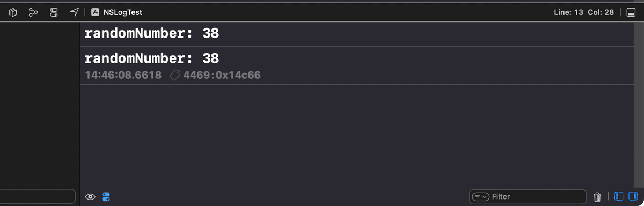
Task: Clear the console with the trash icon
Action: [x=597, y=197]
